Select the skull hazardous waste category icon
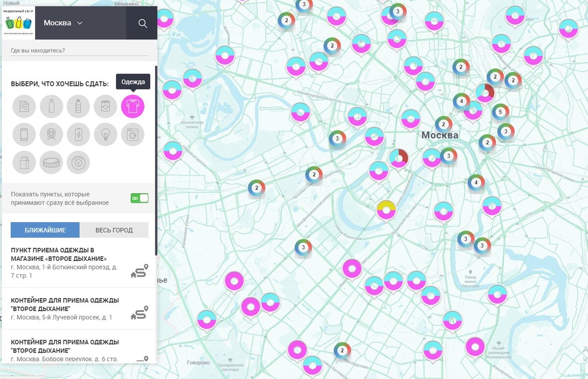This screenshot has height=379, width=588. pos(51,134)
